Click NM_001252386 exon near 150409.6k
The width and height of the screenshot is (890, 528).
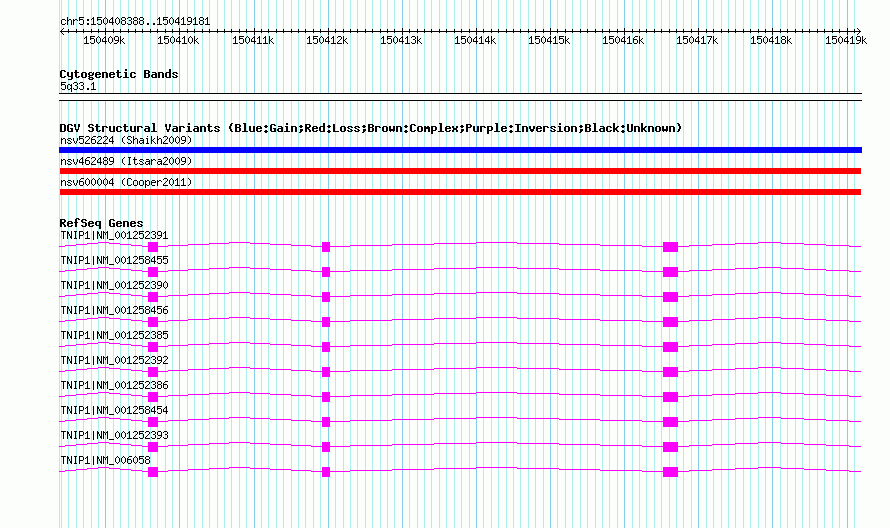pyautogui.click(x=153, y=397)
